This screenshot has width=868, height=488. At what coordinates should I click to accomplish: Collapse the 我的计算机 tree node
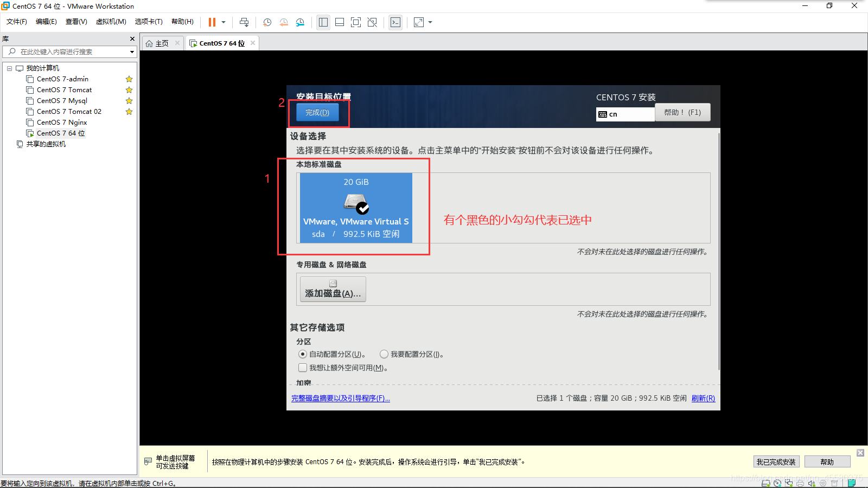click(x=9, y=68)
